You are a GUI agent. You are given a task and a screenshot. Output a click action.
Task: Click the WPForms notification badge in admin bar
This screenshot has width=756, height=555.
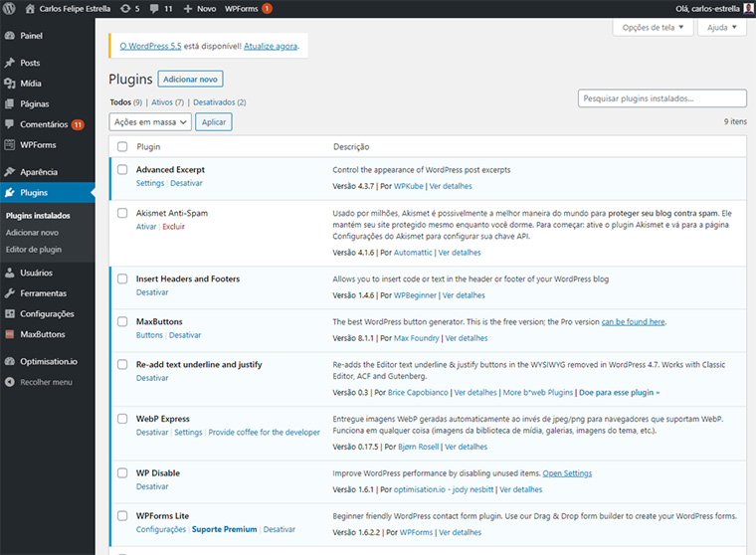tap(267, 8)
